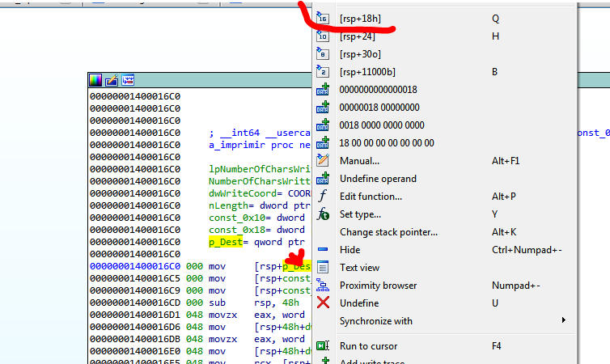Choose Undefine operand entry
This screenshot has width=610, height=364.
[x=378, y=179]
